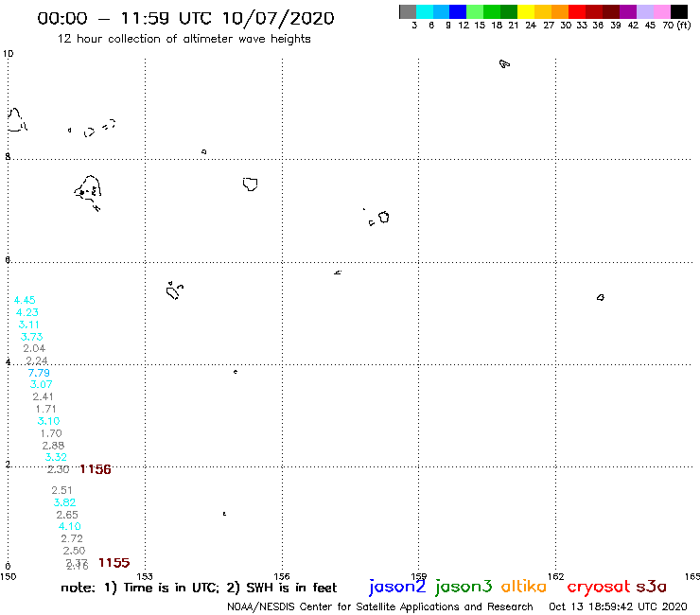Click the gray wave height value 2.88

point(53,446)
